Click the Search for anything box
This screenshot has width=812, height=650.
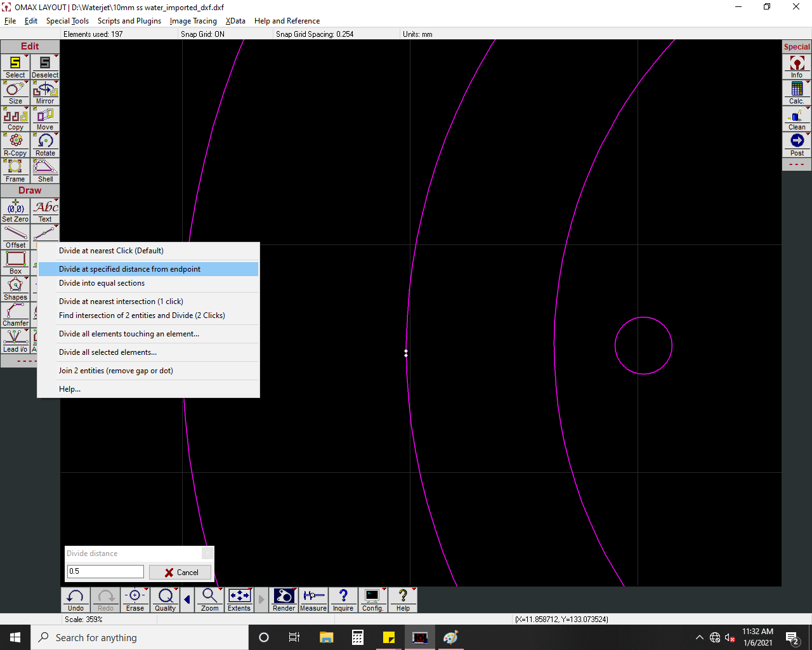[140, 637]
